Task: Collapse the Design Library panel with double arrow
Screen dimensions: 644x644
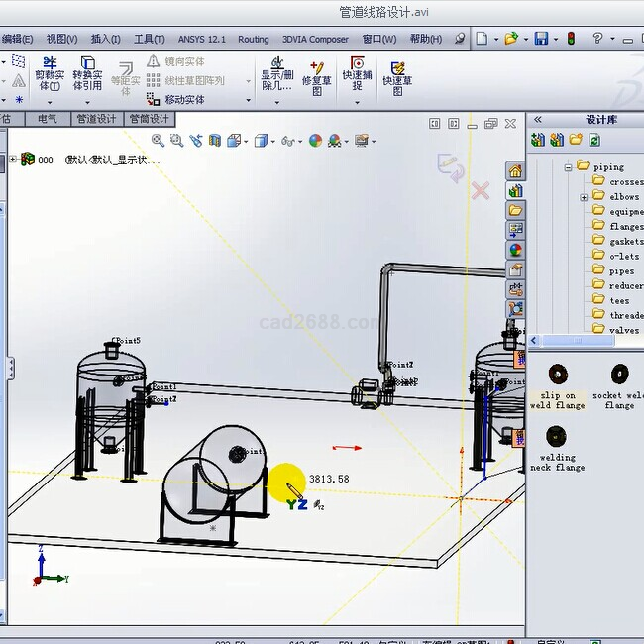Action: 538,119
